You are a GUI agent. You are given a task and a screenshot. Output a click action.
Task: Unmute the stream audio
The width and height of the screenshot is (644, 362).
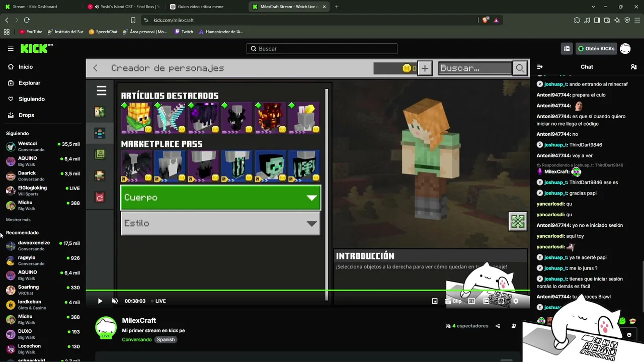tap(115, 301)
